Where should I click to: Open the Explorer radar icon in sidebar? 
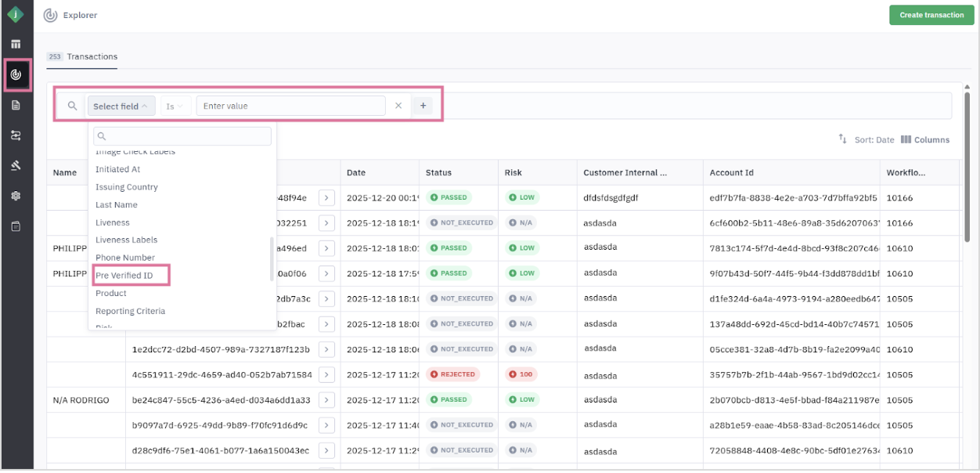(x=16, y=74)
